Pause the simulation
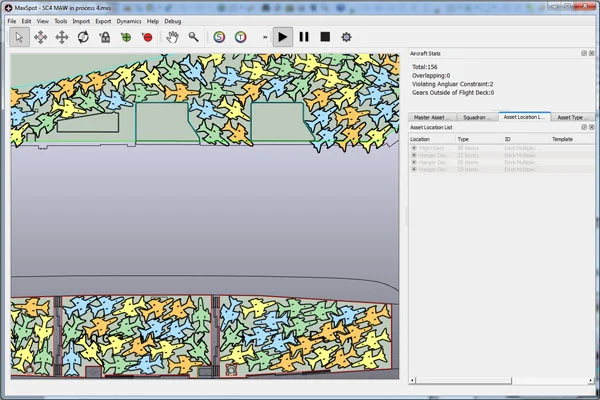This screenshot has width=600, height=400. (304, 37)
